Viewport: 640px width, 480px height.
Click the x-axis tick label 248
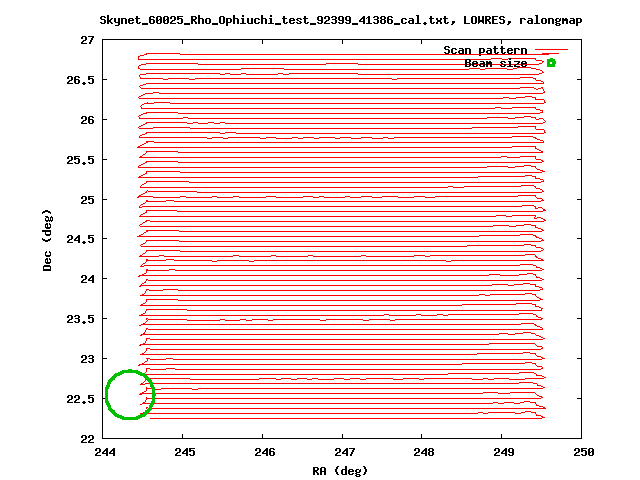[x=424, y=452]
